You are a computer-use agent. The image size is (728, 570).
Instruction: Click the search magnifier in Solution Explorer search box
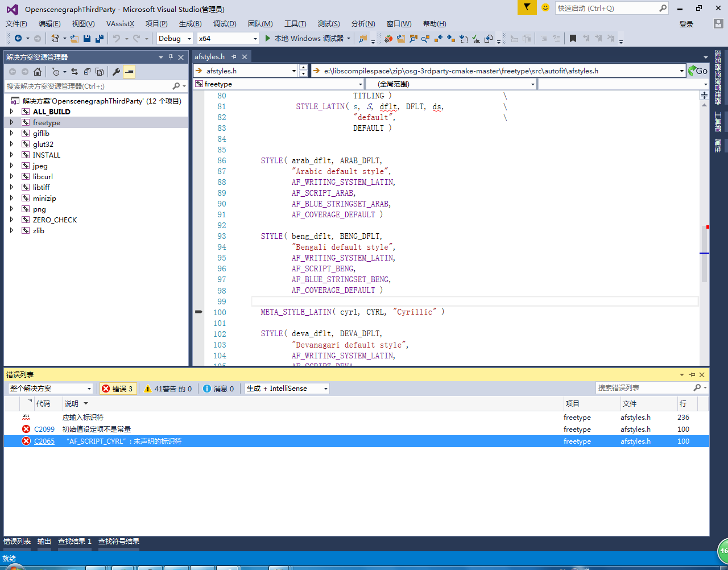pos(176,86)
